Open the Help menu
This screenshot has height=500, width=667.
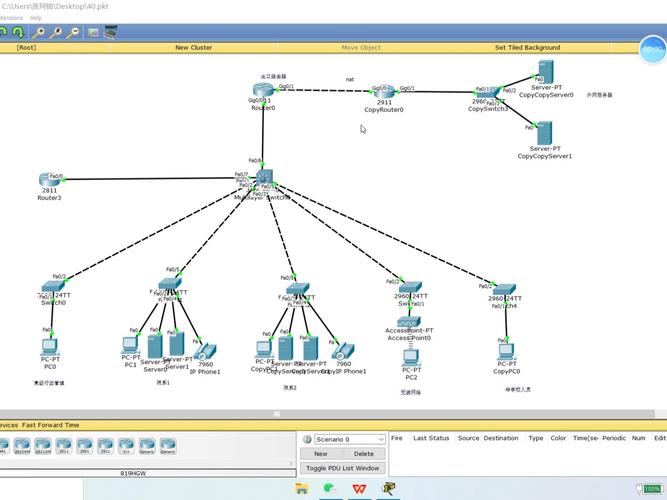coord(36,18)
